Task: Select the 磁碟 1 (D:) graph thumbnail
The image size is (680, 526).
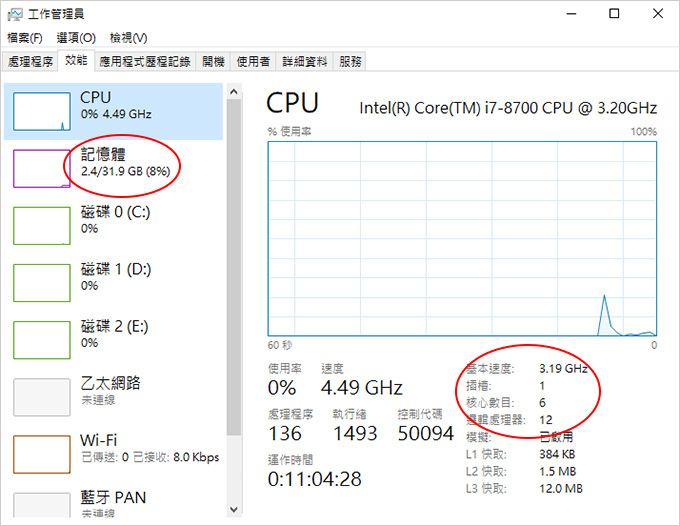Action: [x=42, y=283]
